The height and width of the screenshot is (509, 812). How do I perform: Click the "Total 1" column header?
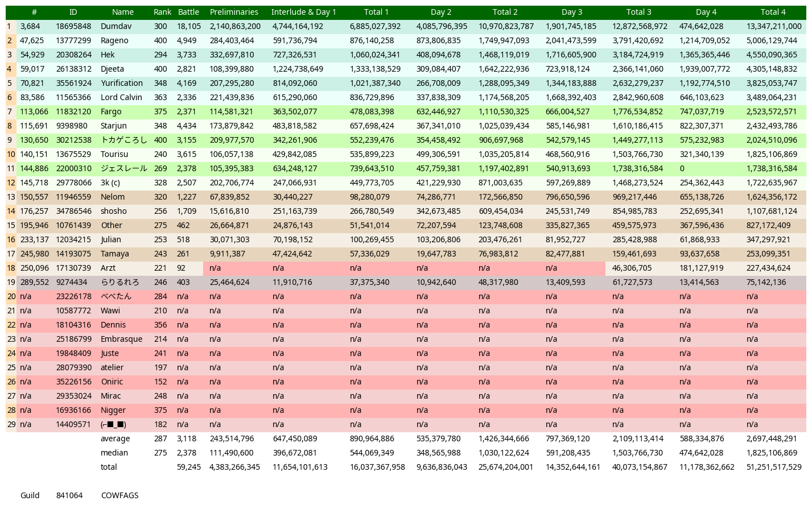tap(376, 12)
